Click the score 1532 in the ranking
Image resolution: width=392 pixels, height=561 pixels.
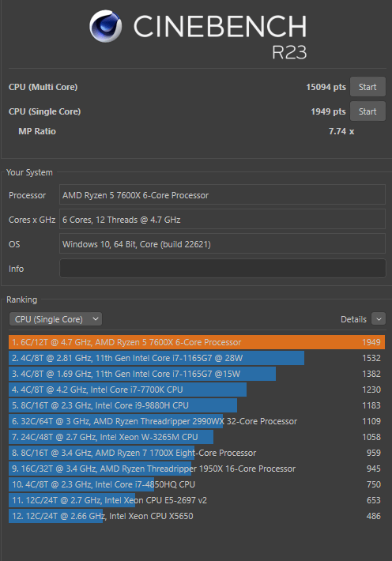[371, 358]
